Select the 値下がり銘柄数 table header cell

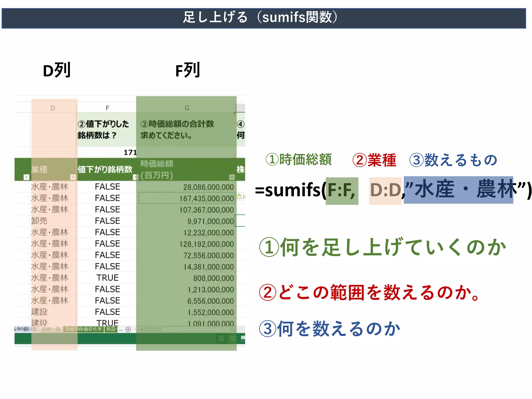[107, 169]
